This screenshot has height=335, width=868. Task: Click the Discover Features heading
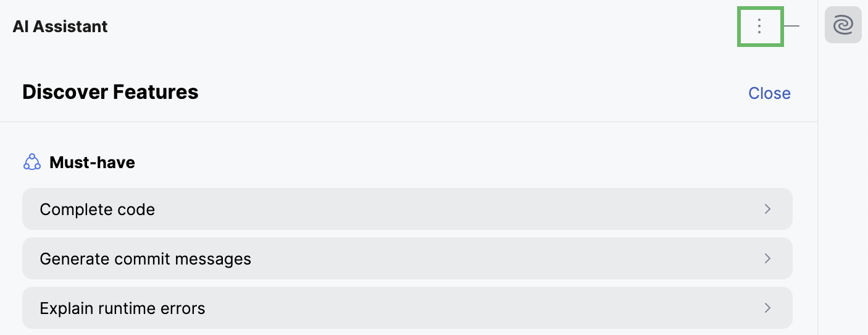point(111,92)
